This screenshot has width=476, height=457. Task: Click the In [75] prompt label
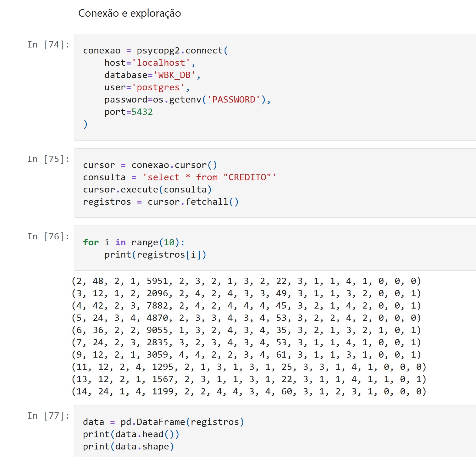(48, 159)
